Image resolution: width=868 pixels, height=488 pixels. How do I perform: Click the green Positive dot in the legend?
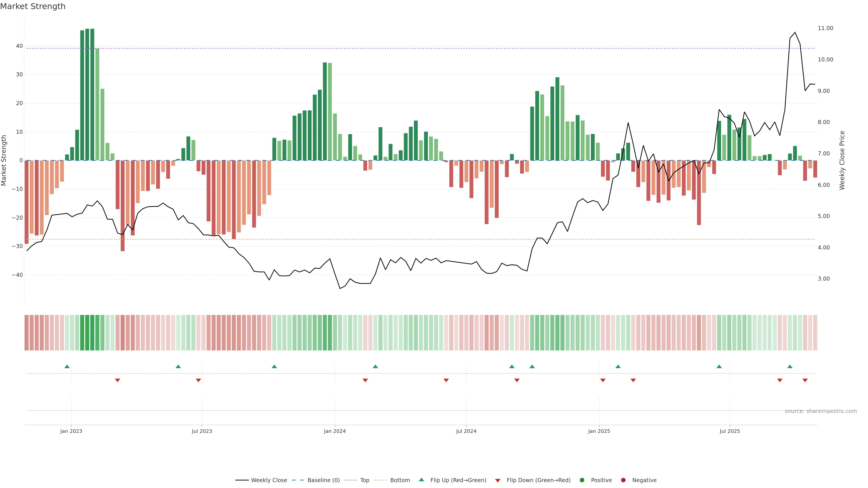582,480
